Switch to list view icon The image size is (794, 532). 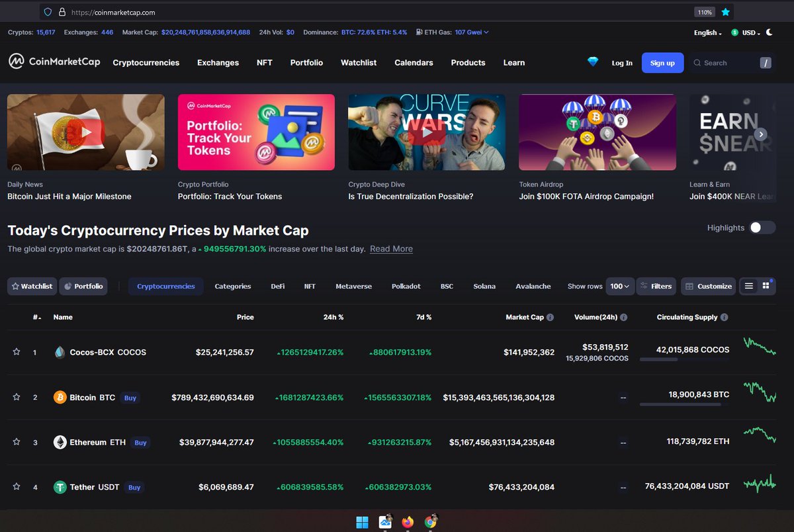(x=749, y=286)
